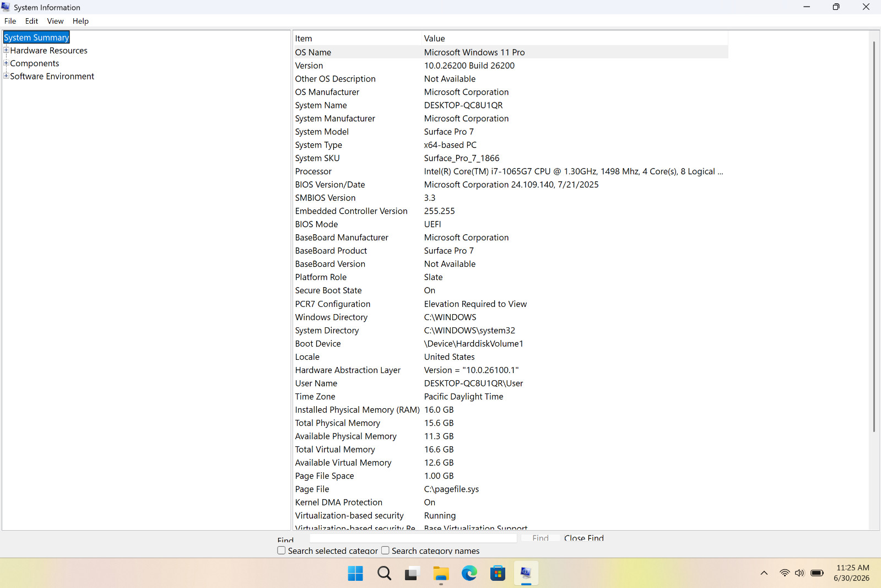Open the Help menu
The width and height of the screenshot is (881, 588).
click(x=80, y=21)
